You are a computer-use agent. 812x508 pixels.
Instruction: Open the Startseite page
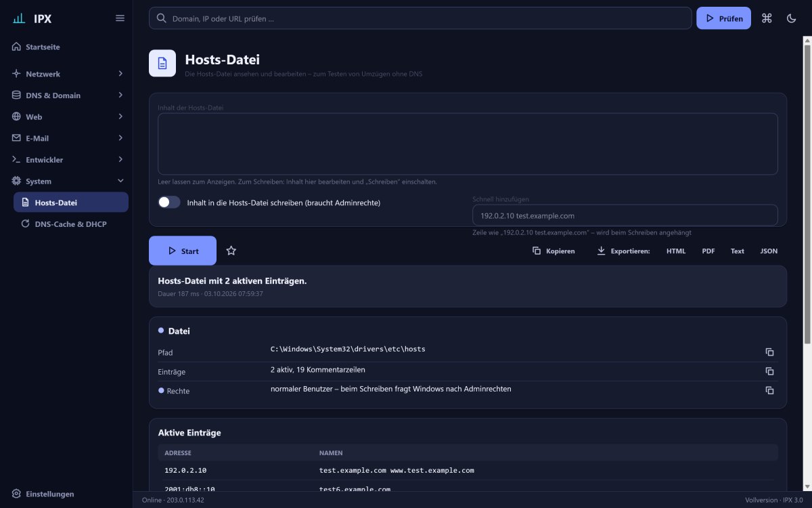tap(66, 47)
